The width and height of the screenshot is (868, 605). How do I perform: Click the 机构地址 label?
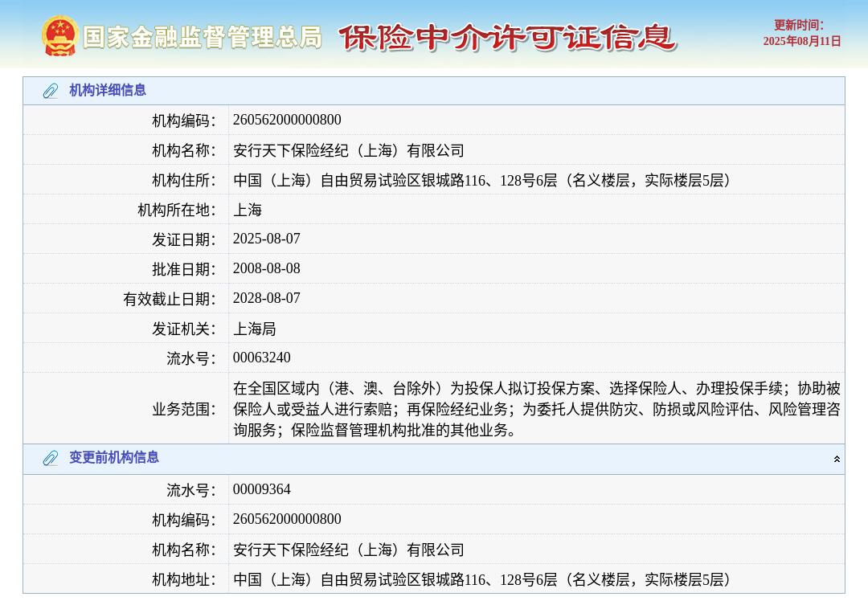click(x=184, y=580)
